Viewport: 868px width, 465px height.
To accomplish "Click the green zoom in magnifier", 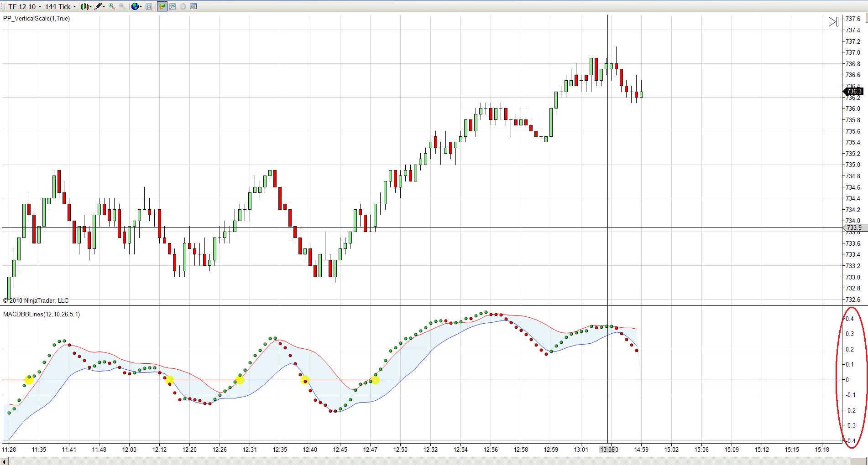I will [112, 6].
